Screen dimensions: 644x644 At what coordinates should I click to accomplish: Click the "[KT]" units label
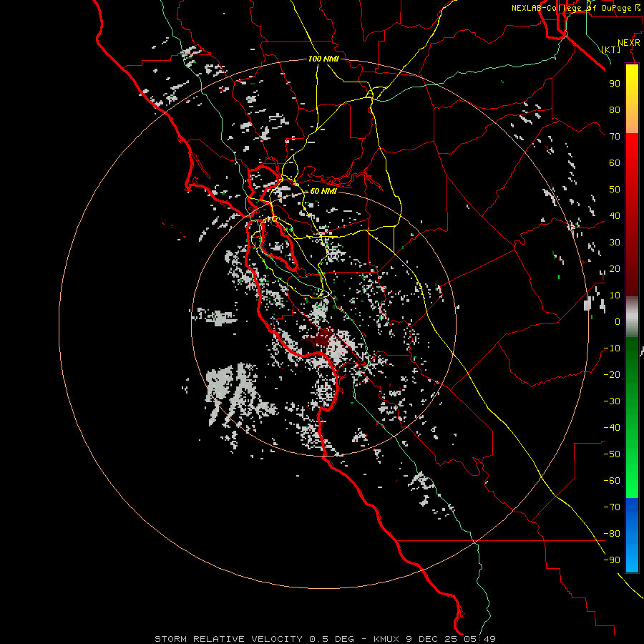pos(611,49)
